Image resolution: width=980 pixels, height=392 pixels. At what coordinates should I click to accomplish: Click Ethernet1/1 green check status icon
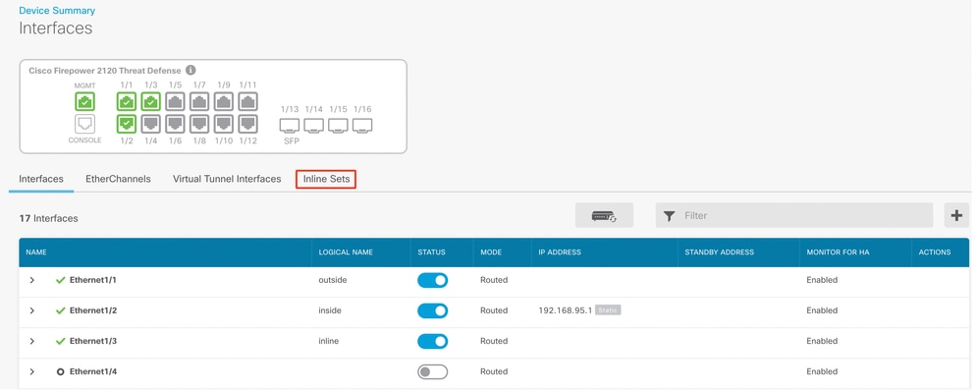click(x=61, y=280)
